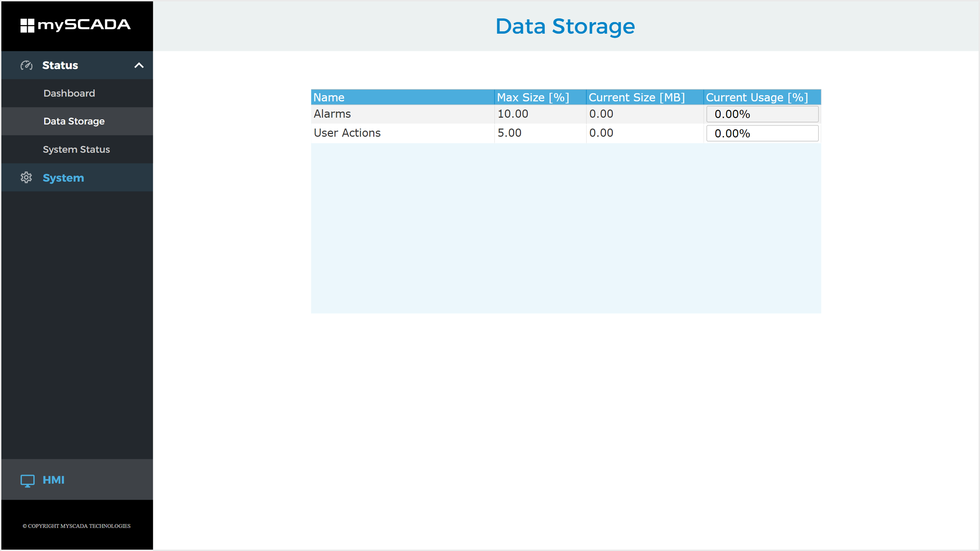The height and width of the screenshot is (551, 980).
Task: Click User Actions current size 0.00
Action: (x=601, y=133)
